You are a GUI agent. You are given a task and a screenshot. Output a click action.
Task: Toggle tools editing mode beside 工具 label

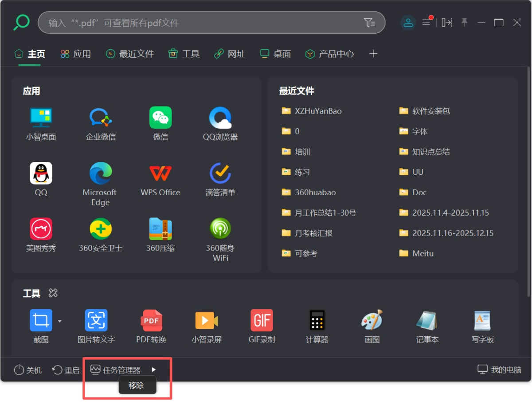(53, 293)
